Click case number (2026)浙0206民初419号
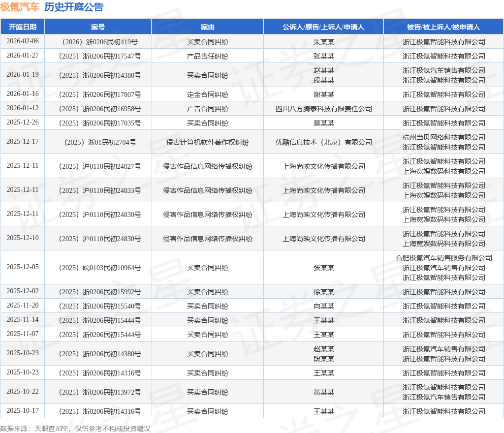The image size is (504, 433). 98,42
